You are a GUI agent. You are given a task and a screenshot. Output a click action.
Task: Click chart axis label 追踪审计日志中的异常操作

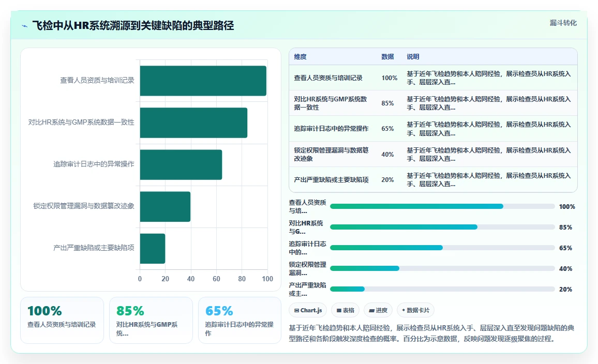[x=94, y=164]
